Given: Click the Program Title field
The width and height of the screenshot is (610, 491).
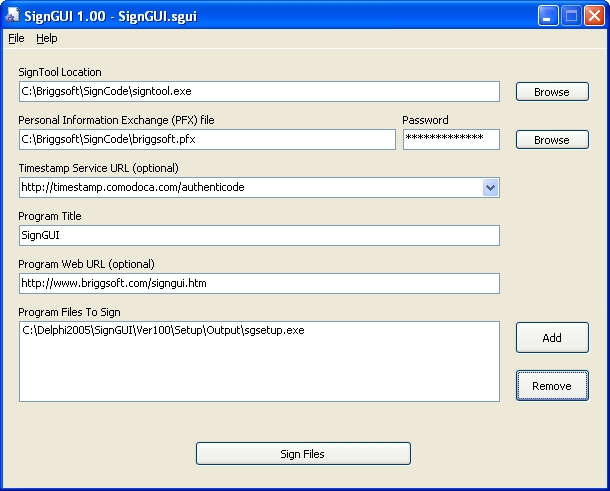Looking at the screenshot, I should pyautogui.click(x=259, y=235).
